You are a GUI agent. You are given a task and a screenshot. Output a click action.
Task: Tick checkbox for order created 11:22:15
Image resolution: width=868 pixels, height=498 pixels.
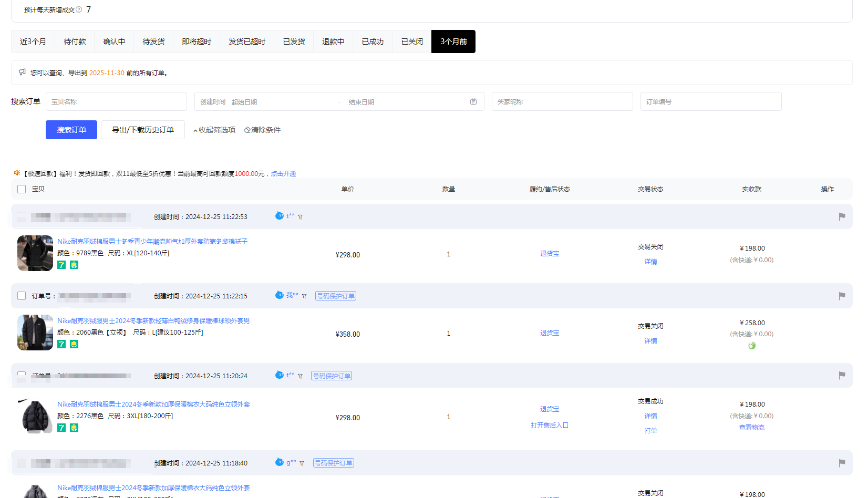pyautogui.click(x=22, y=296)
